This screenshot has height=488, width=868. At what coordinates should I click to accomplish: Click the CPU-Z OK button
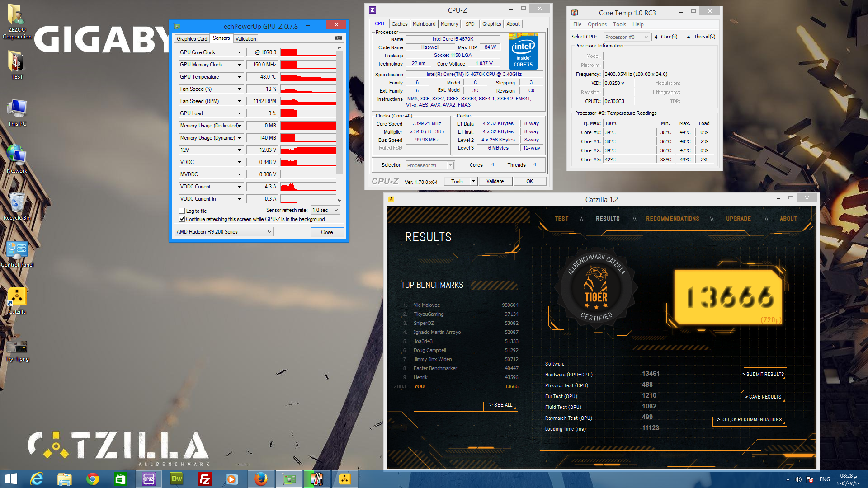tap(529, 181)
